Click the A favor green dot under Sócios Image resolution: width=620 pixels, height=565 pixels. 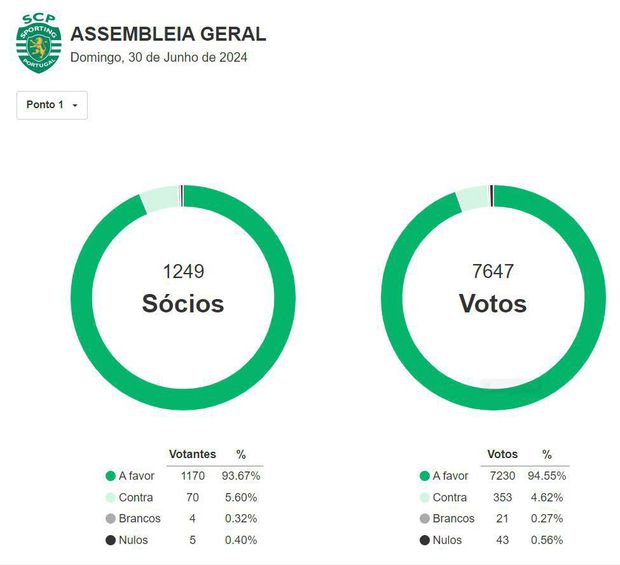[x=110, y=476]
